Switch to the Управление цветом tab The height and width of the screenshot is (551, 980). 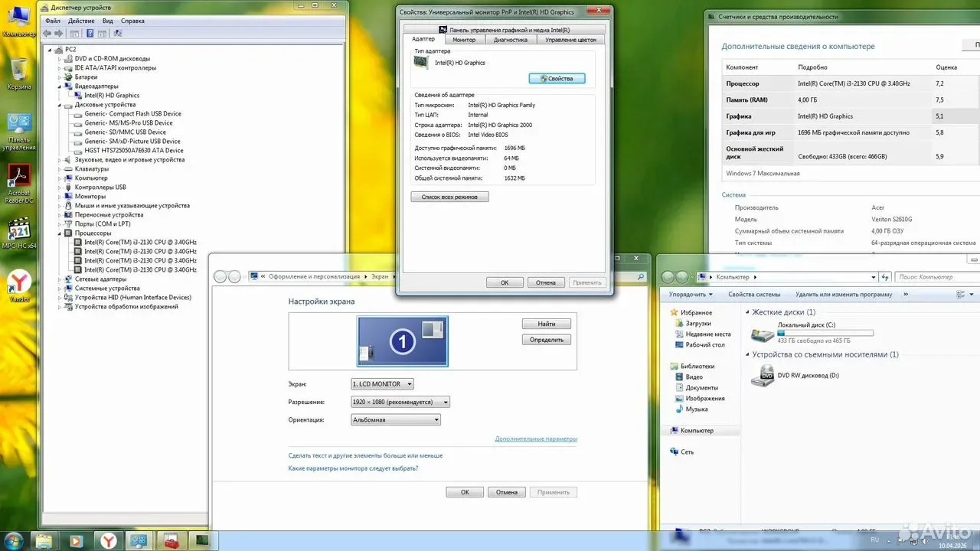click(x=570, y=40)
